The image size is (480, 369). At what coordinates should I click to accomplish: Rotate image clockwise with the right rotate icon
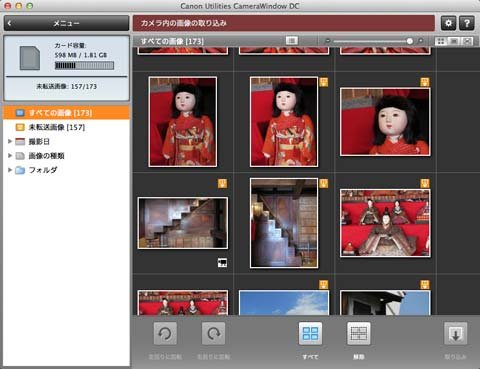[x=213, y=333]
